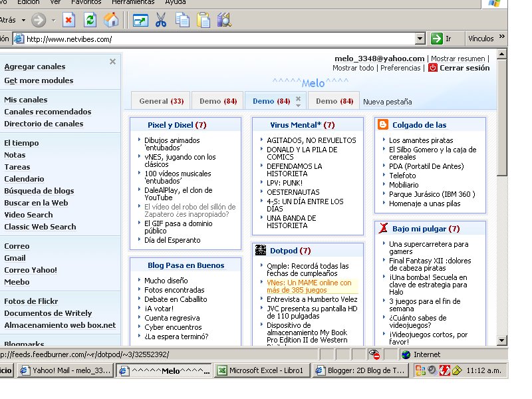
Task: Click the page icon in the address bar
Action: point(19,39)
